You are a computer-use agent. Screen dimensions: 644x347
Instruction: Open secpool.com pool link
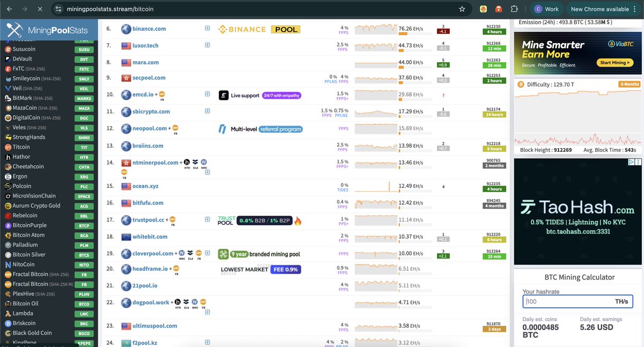[x=149, y=78]
